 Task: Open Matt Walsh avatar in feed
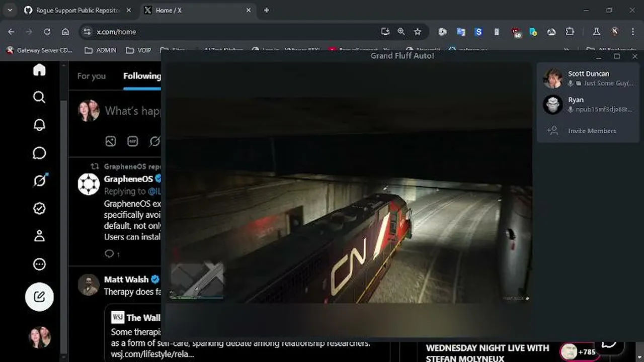(x=89, y=285)
